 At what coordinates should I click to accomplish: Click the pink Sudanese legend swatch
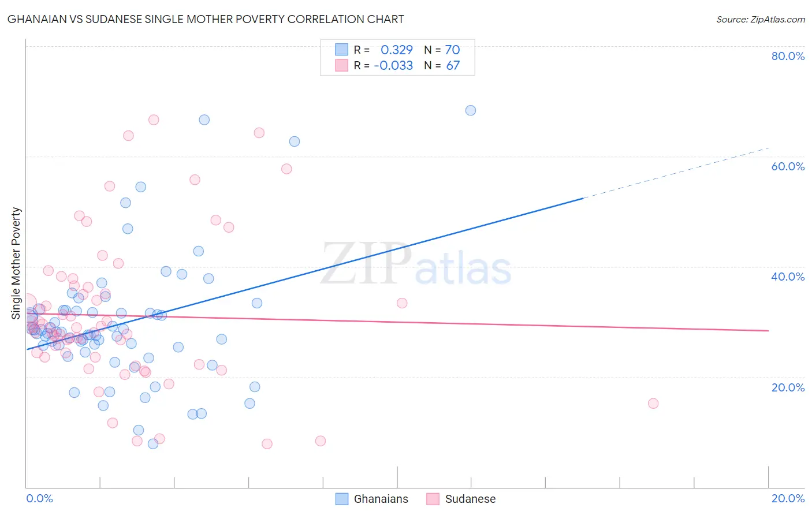(433, 499)
